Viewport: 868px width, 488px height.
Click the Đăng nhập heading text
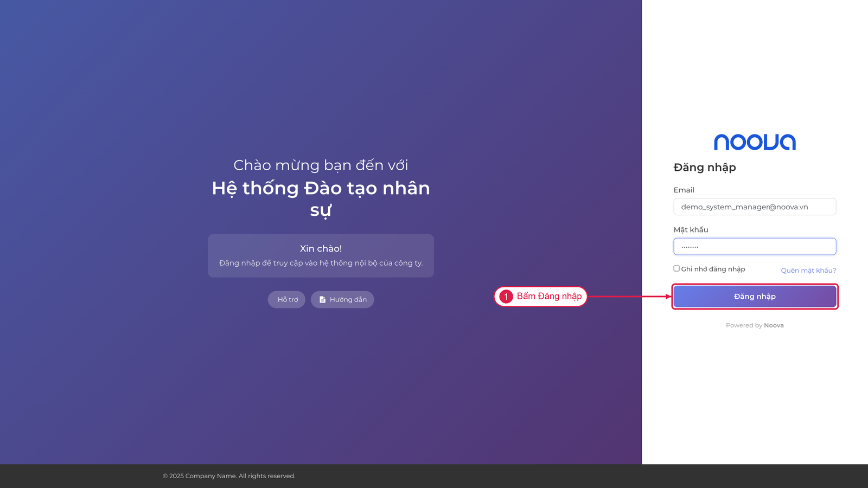click(x=705, y=168)
